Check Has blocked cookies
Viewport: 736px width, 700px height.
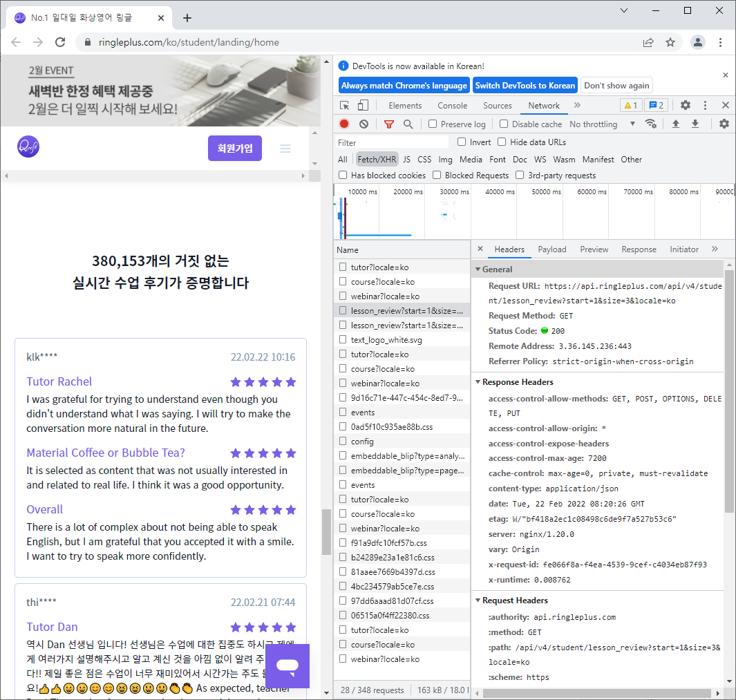[x=343, y=175]
